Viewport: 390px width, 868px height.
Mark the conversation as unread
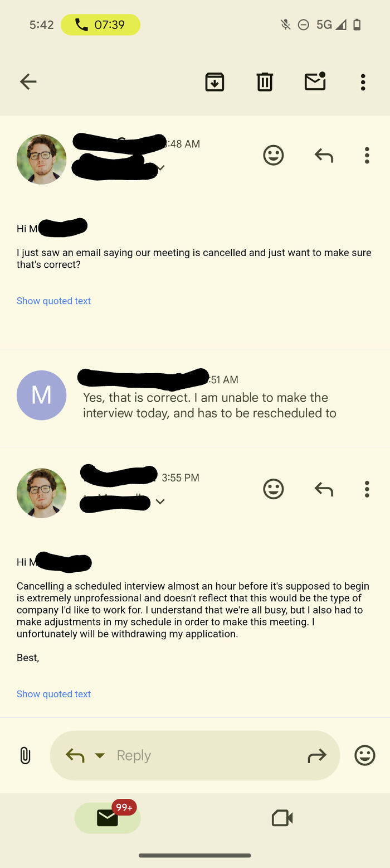(x=315, y=81)
